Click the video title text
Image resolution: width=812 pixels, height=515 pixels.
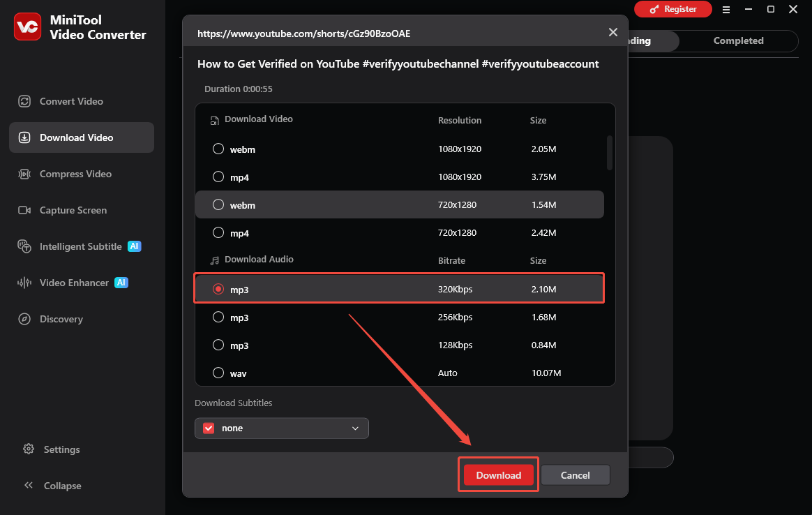398,64
